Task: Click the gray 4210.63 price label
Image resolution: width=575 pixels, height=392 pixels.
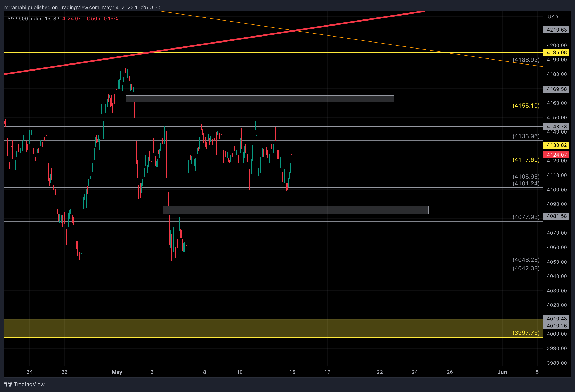Action: click(556, 30)
